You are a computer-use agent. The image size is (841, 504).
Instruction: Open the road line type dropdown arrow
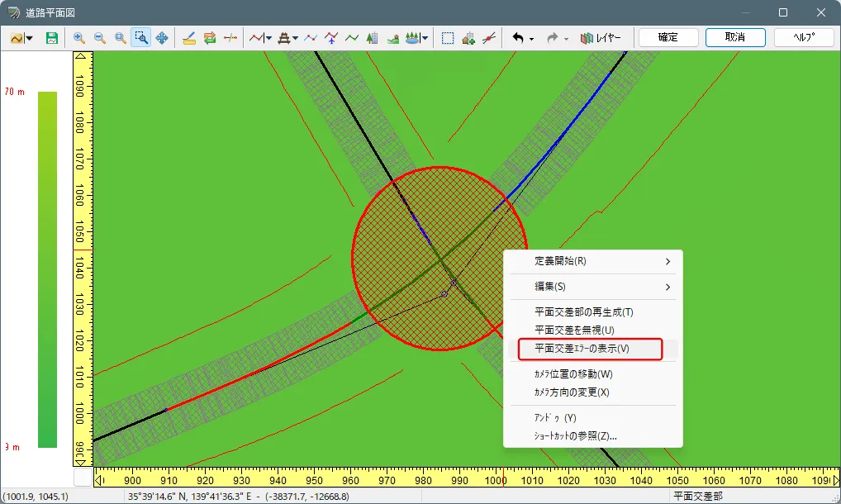268,39
